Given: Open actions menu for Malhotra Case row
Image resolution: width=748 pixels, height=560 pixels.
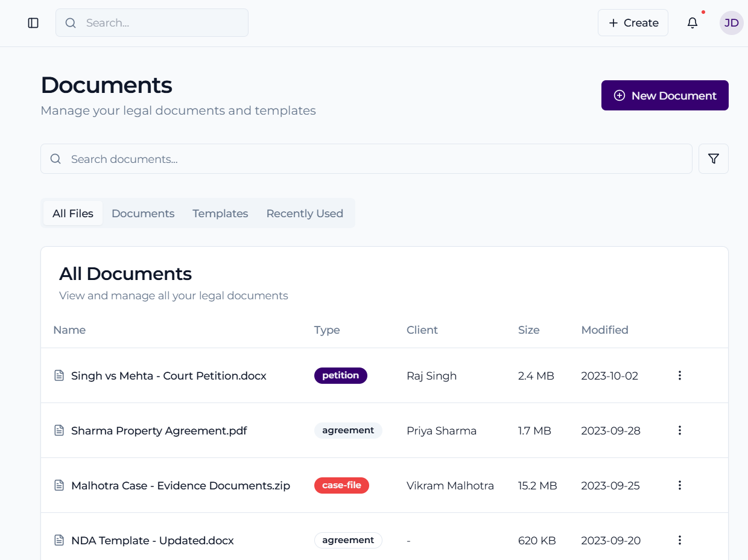Looking at the screenshot, I should point(679,485).
